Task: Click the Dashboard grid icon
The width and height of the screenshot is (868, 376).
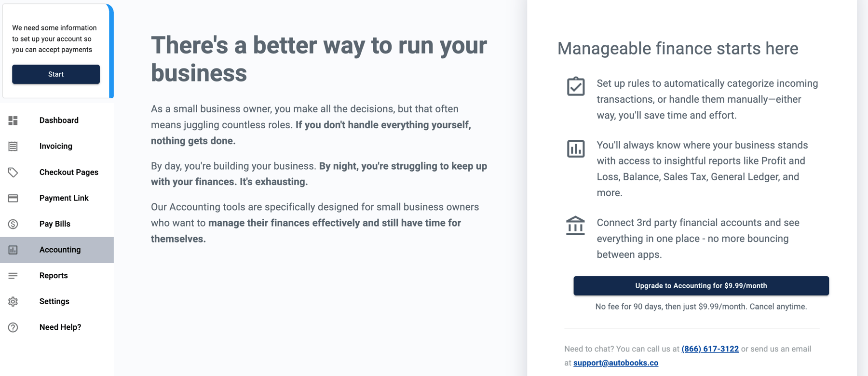Action: pos(13,121)
